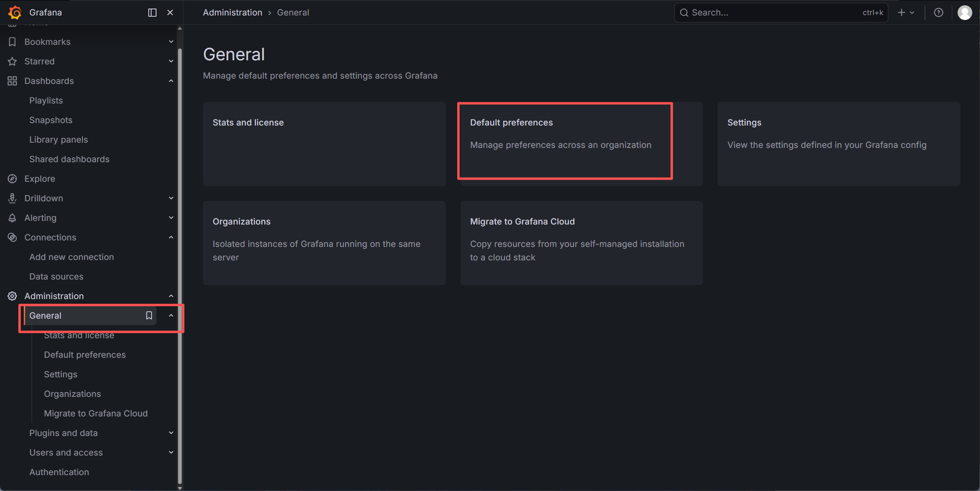The width and height of the screenshot is (980, 491).
Task: Open Plugins and data sidebar item
Action: [x=64, y=433]
